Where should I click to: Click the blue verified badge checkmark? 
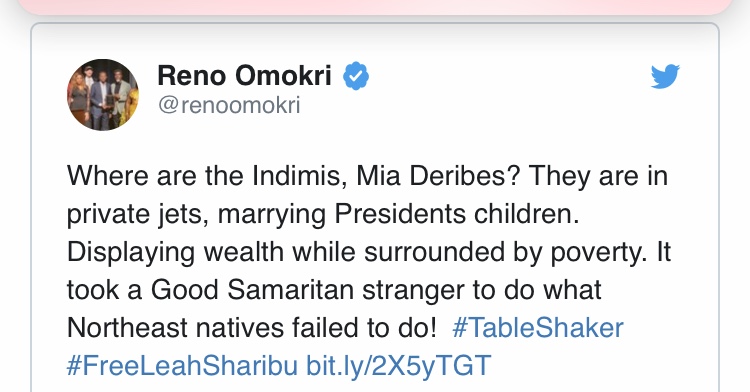[x=356, y=76]
